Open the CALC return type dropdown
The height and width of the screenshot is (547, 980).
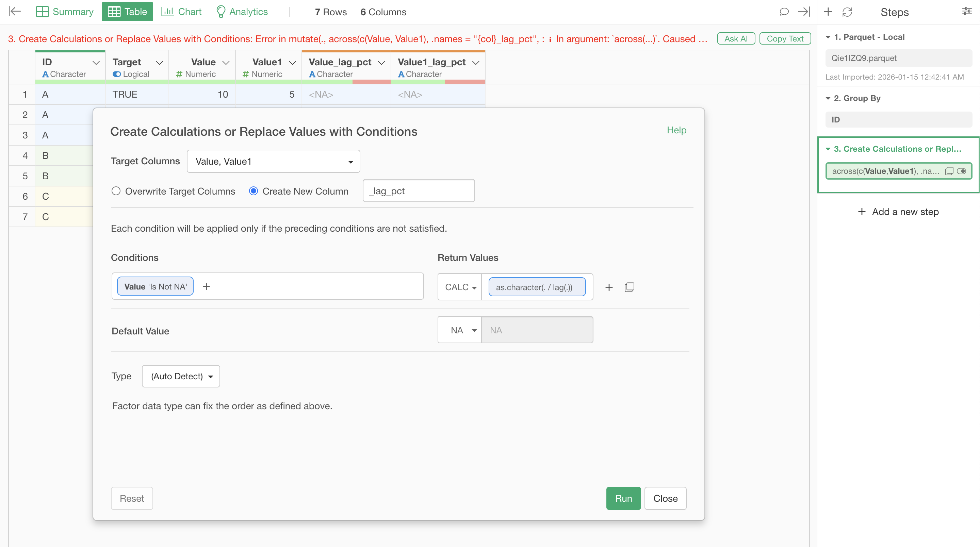[x=460, y=287]
